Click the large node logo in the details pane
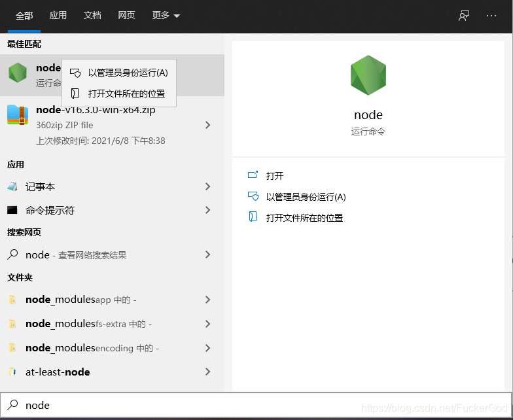Viewport: 513px width, 420px height. (368, 75)
